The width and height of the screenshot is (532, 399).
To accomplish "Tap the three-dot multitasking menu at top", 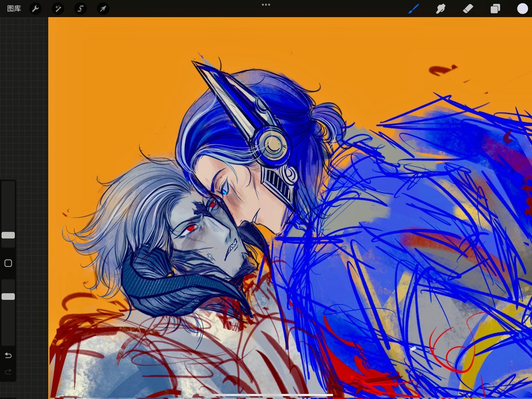I will (266, 4).
